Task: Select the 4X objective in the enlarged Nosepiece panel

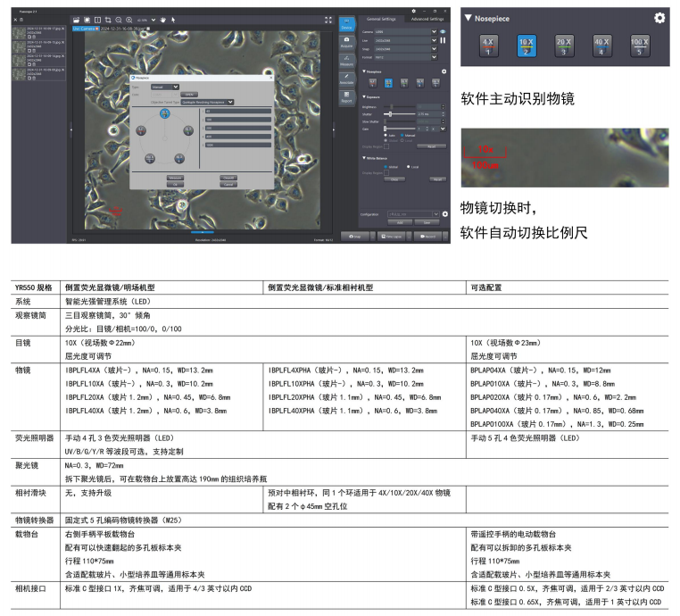Action: click(x=488, y=46)
